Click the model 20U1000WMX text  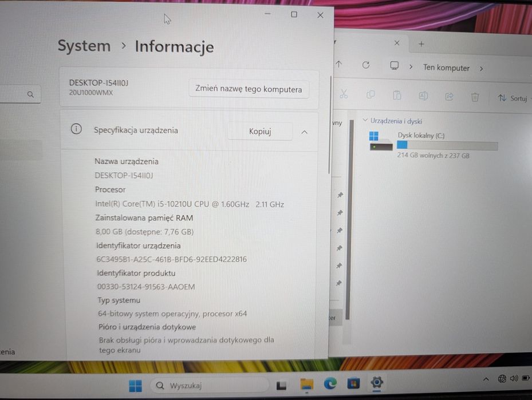click(x=91, y=93)
